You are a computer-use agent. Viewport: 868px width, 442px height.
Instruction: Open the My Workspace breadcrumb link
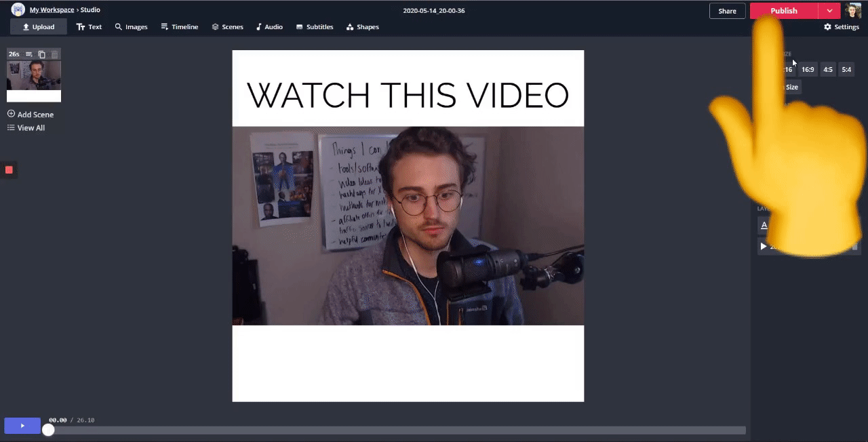tap(52, 10)
